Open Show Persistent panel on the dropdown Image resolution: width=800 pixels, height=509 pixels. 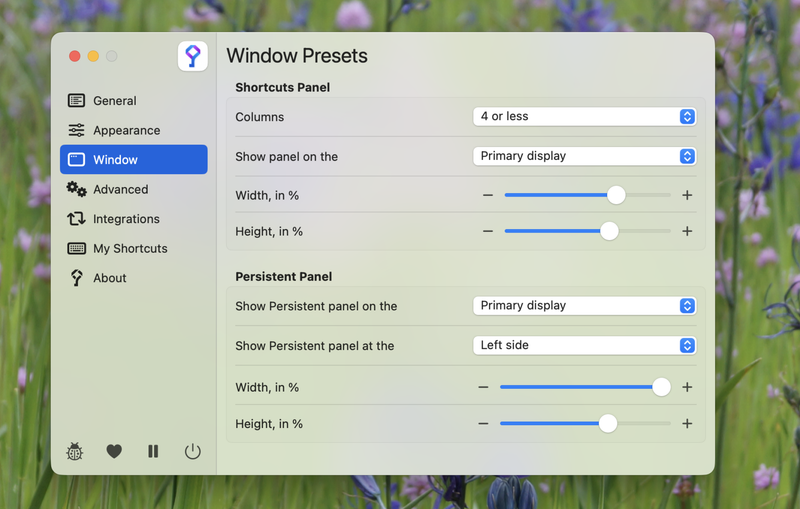pos(584,306)
